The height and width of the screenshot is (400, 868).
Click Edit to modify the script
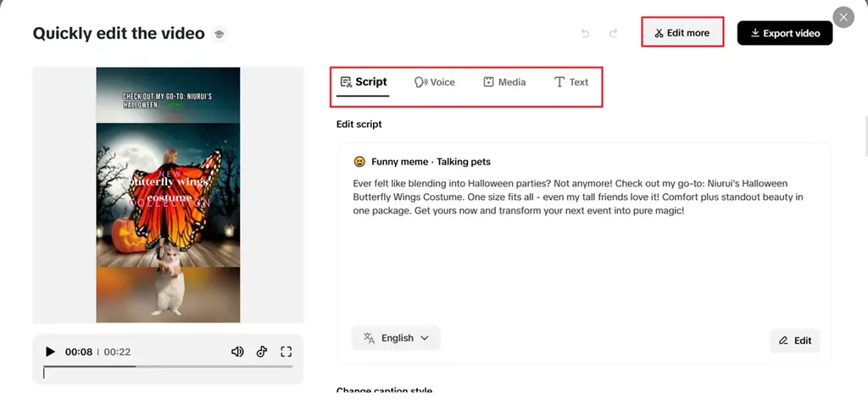794,340
